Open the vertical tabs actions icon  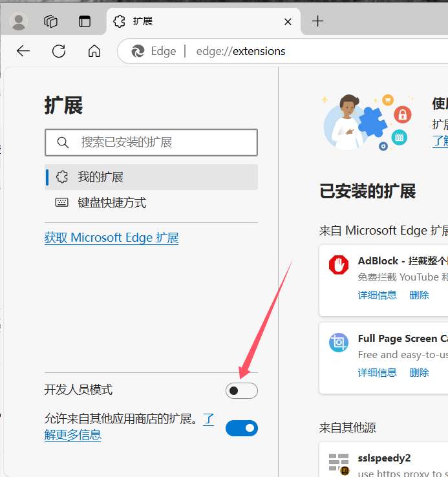tap(85, 21)
